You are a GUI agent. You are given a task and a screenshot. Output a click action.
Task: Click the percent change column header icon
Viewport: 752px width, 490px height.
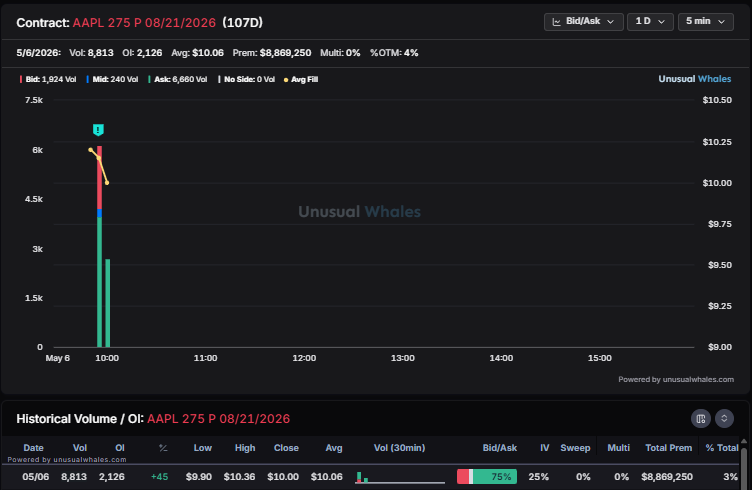pyautogui.click(x=163, y=448)
